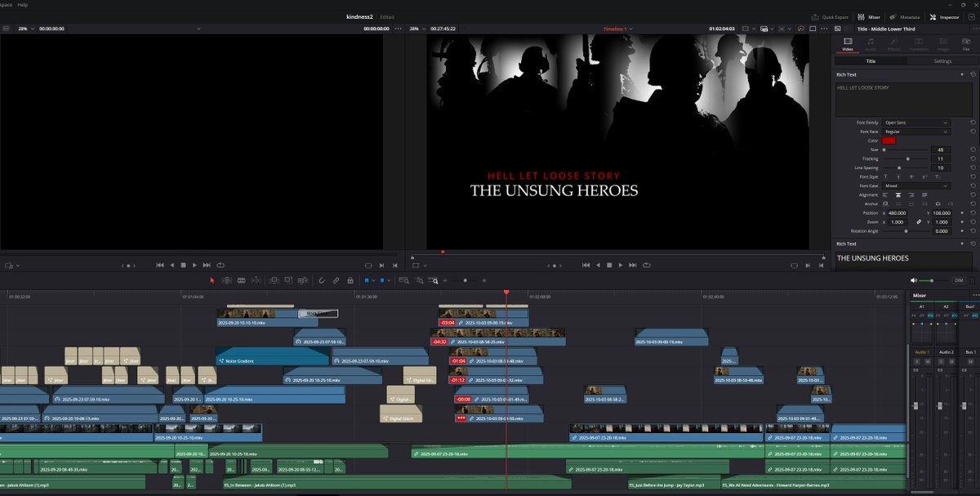Click the A1 EQ button in mixer

pyautogui.click(x=929, y=315)
